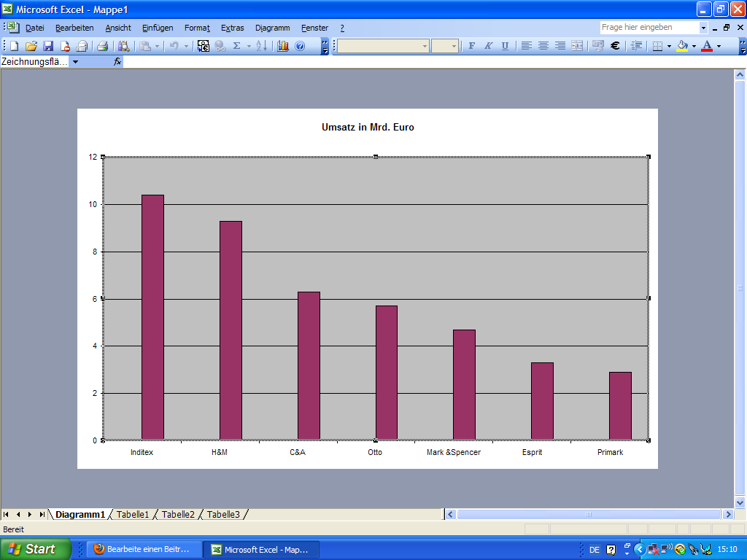This screenshot has height=560, width=747.
Task: Open the AutoSum dropdown arrow
Action: (249, 46)
